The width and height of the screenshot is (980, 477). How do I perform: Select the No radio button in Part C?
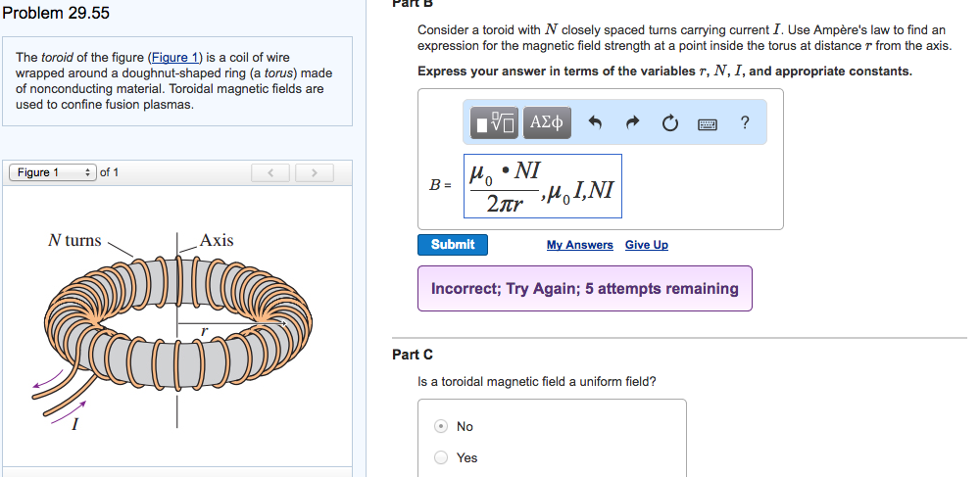tap(442, 426)
